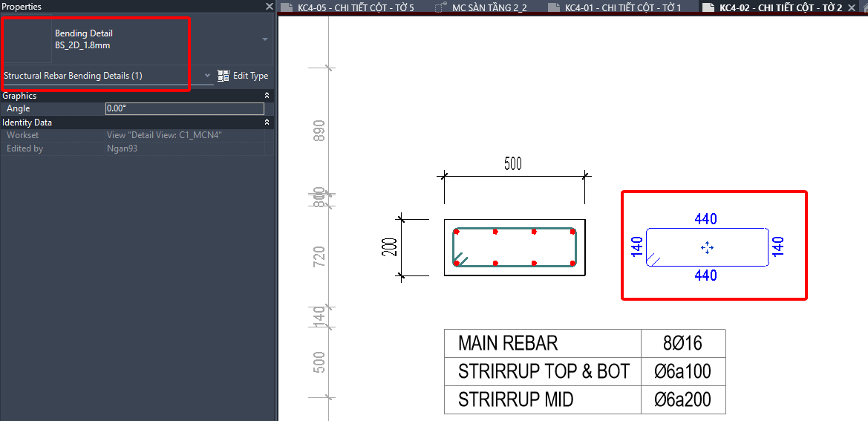
Task: Click the Angle value field
Action: tap(185, 108)
